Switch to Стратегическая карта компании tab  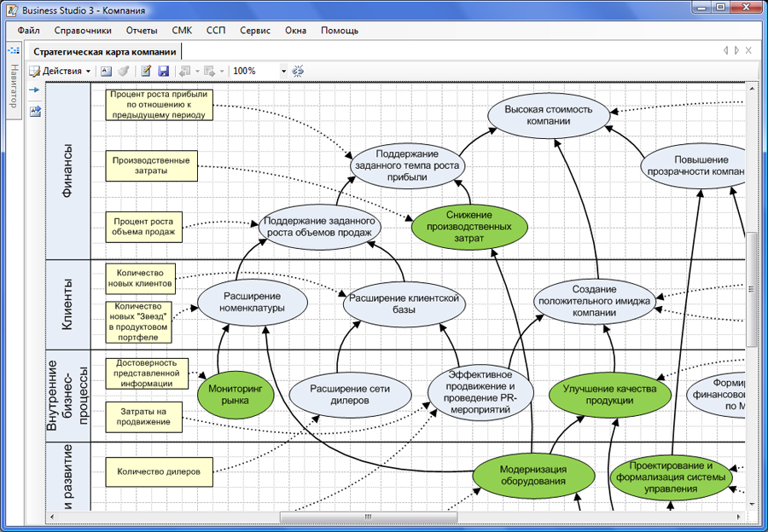click(x=106, y=52)
